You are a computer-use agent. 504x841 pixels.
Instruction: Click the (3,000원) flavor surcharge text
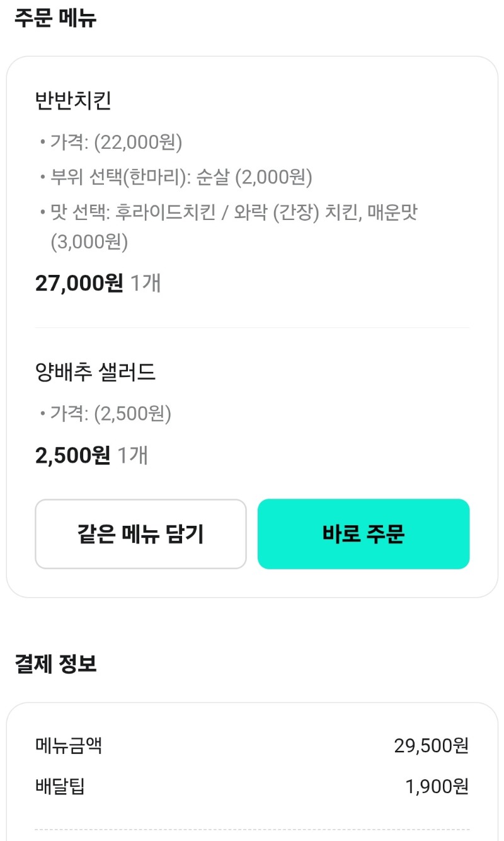[89, 242]
